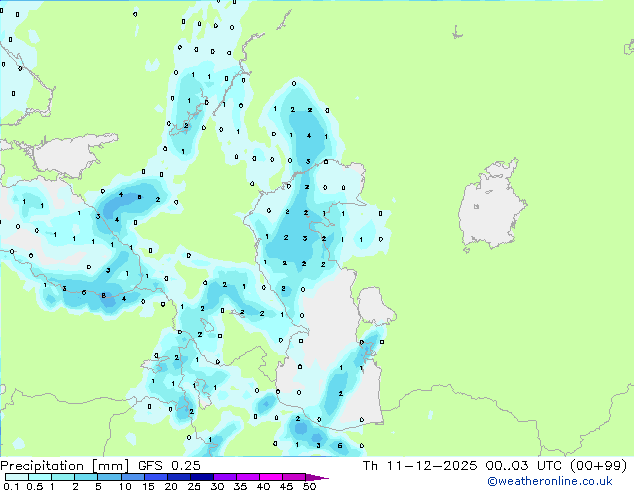Image resolution: width=634 pixels, height=490 pixels.
Task: Click the legend tick label "35"
Action: [240, 486]
